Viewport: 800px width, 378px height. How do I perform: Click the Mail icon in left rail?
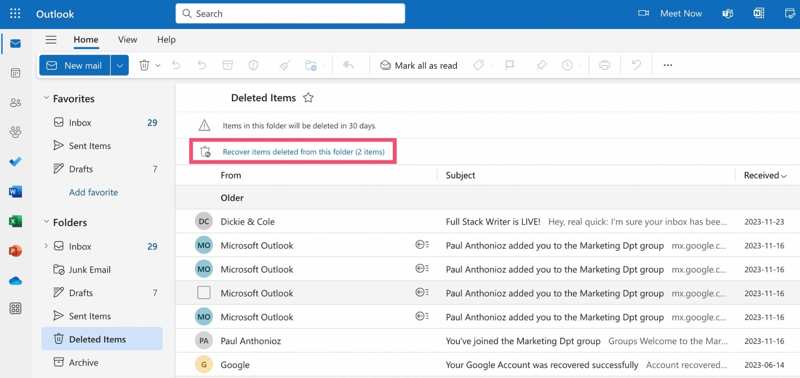point(15,44)
